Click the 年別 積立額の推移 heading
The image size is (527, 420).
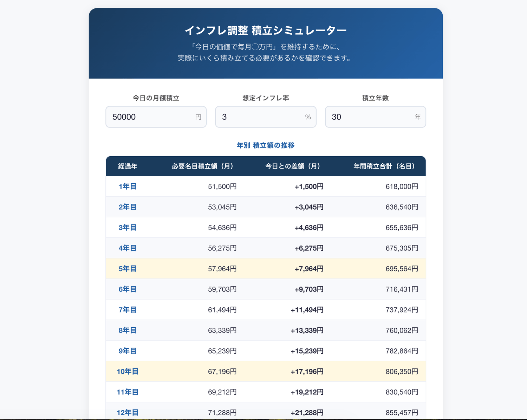[266, 145]
